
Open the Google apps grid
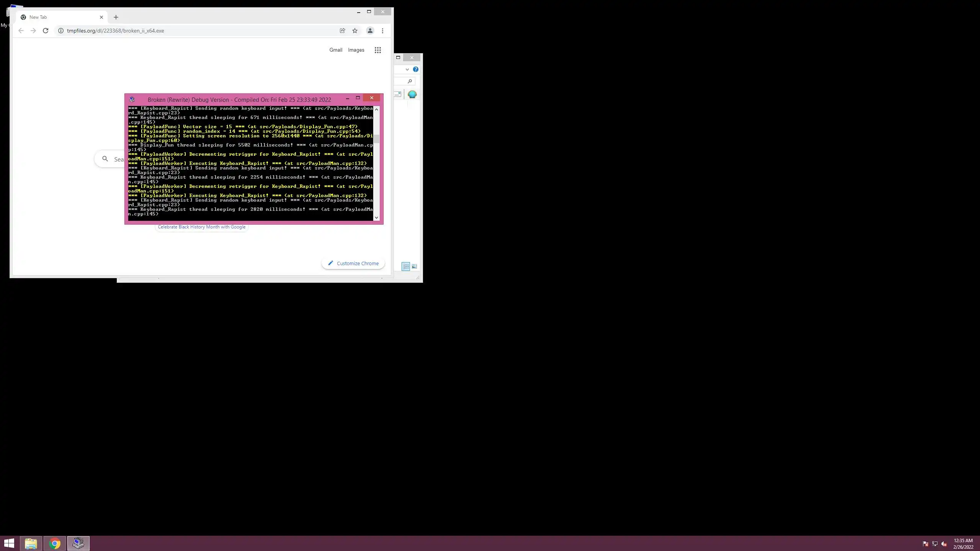click(x=377, y=50)
